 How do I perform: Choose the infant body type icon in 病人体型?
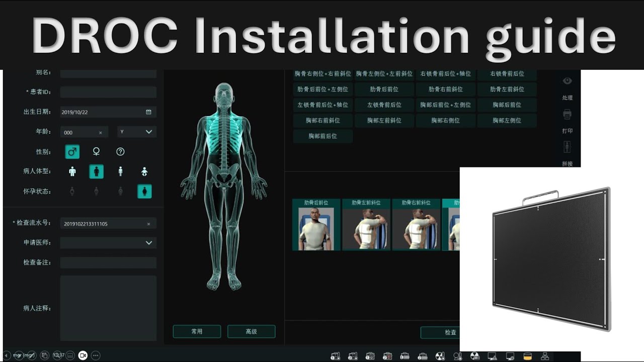(144, 171)
